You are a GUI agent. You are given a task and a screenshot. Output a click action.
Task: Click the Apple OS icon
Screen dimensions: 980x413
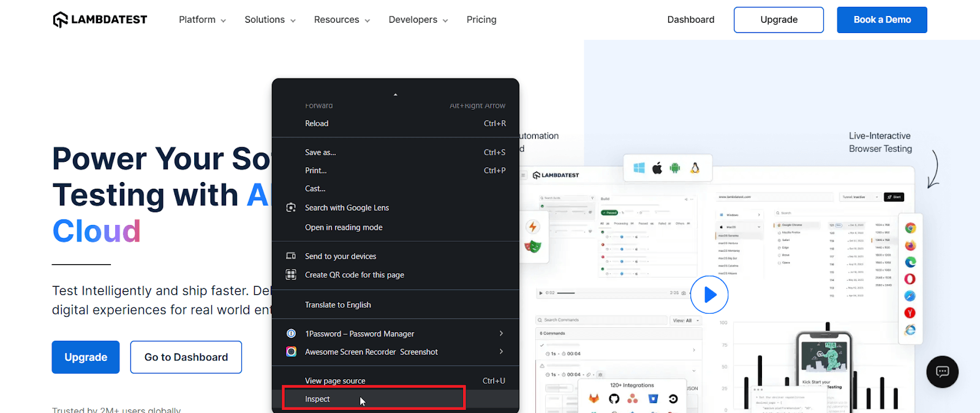(x=657, y=168)
